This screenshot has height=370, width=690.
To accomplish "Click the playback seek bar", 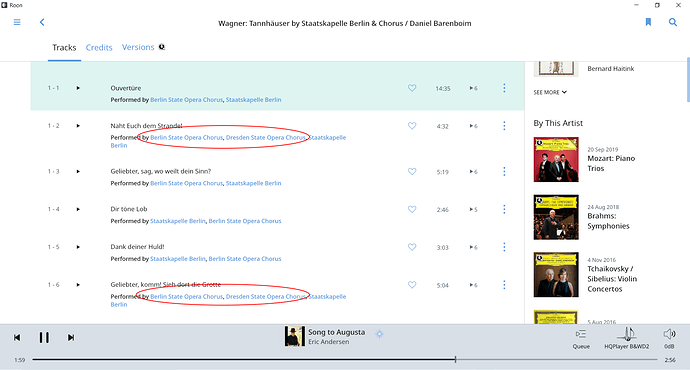I will tap(345, 360).
